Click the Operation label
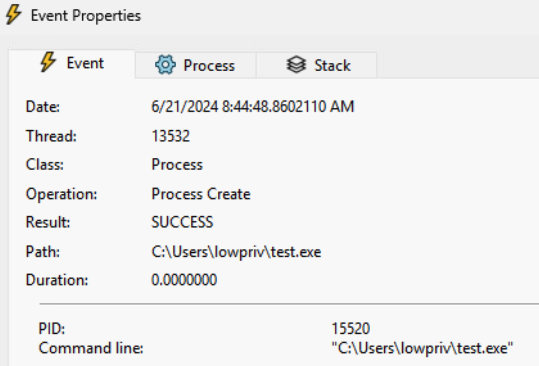This screenshot has width=539, height=366. coord(62,194)
